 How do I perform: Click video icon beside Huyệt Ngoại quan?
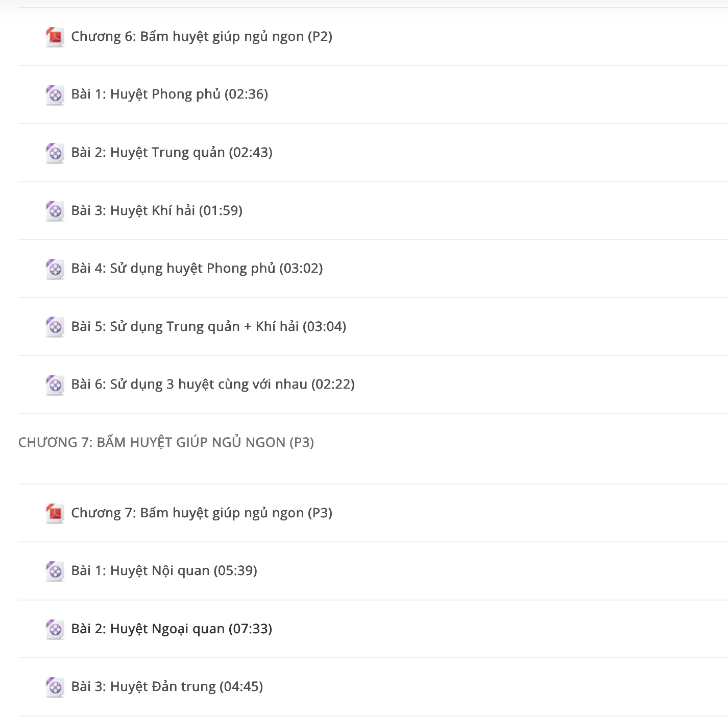click(x=55, y=629)
